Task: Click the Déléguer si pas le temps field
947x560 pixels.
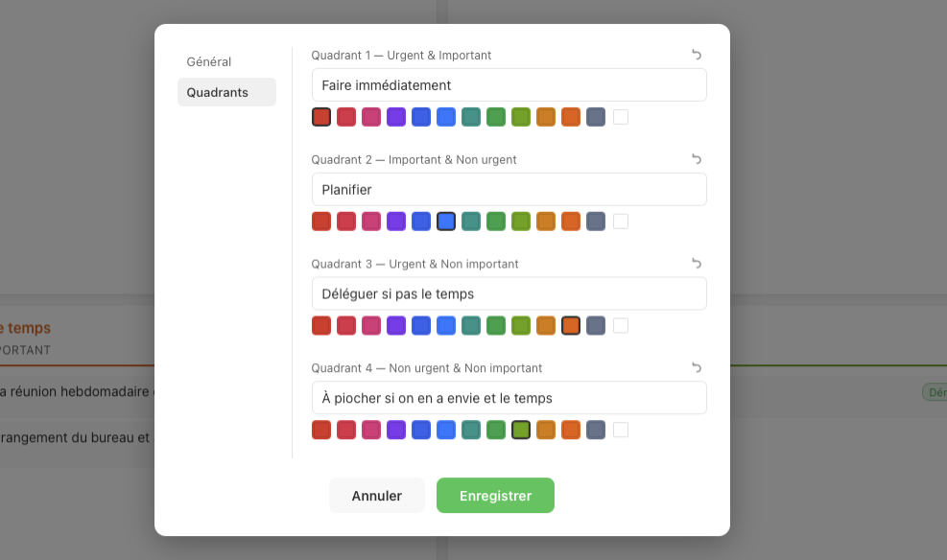Action: click(509, 292)
